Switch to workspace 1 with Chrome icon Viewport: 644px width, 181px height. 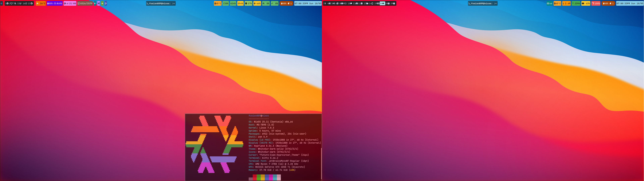[x=7, y=4]
